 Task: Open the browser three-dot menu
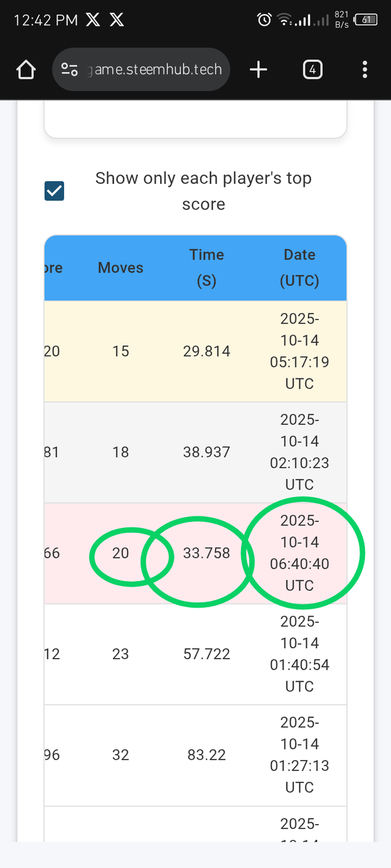pos(365,70)
